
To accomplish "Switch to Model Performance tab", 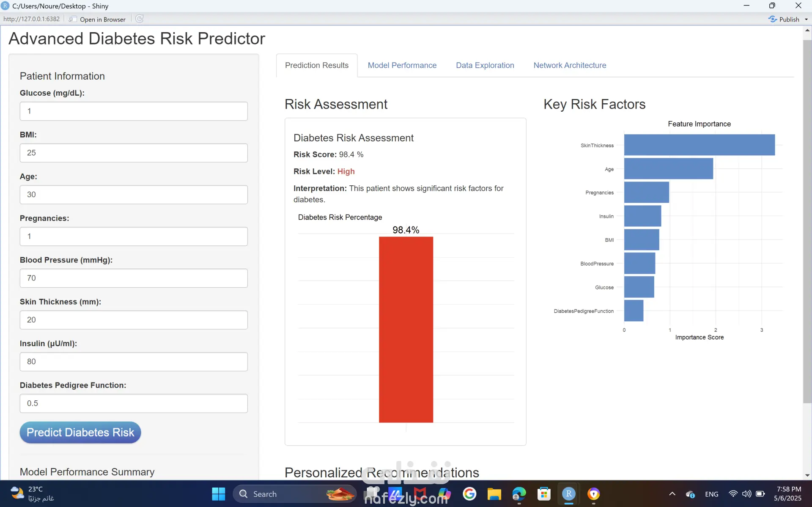I will pos(402,65).
